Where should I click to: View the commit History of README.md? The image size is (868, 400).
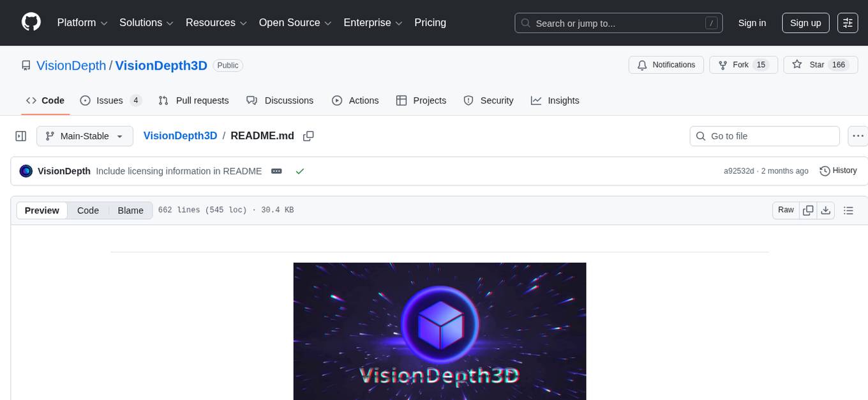[838, 171]
